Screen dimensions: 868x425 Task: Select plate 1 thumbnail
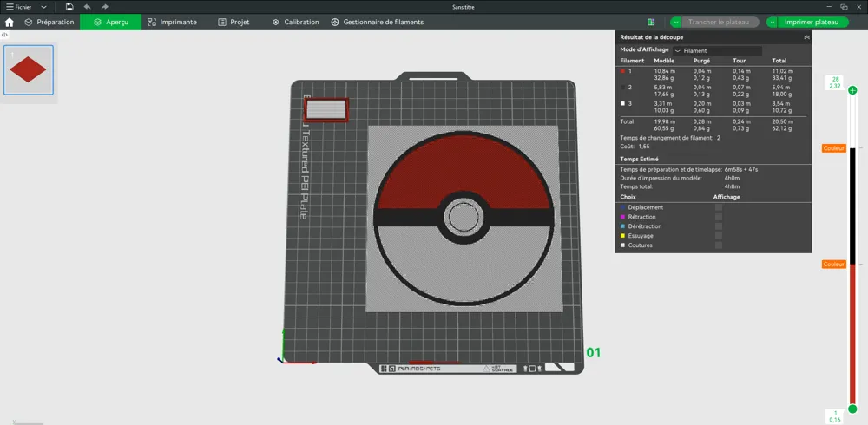click(x=29, y=69)
